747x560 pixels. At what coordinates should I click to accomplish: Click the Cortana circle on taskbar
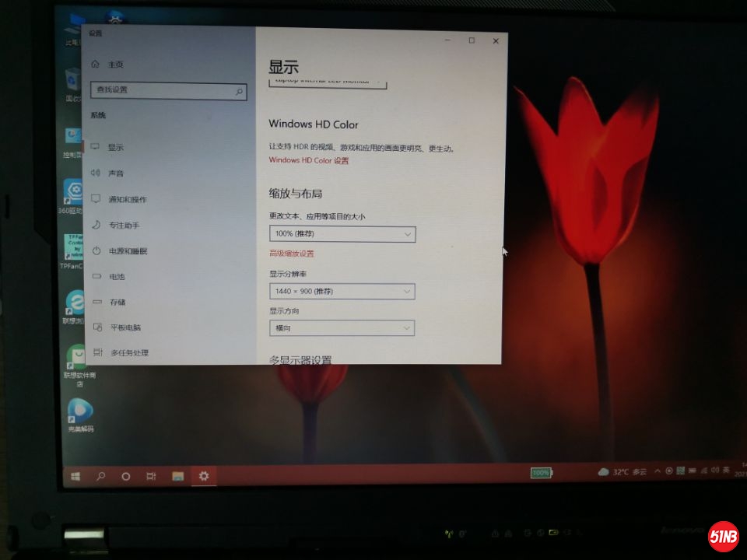click(x=125, y=476)
